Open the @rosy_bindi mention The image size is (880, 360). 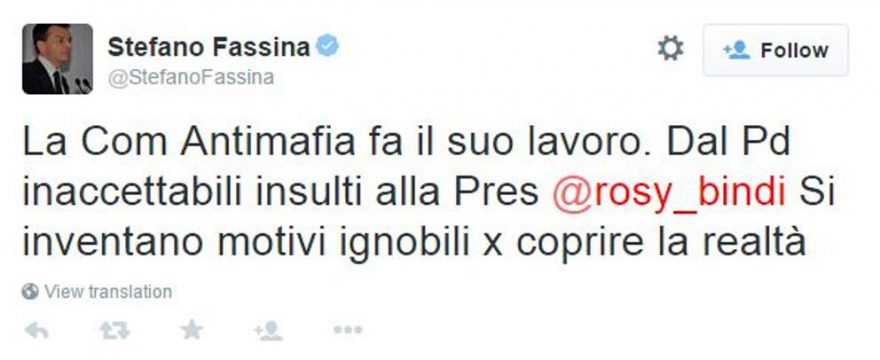click(x=669, y=193)
